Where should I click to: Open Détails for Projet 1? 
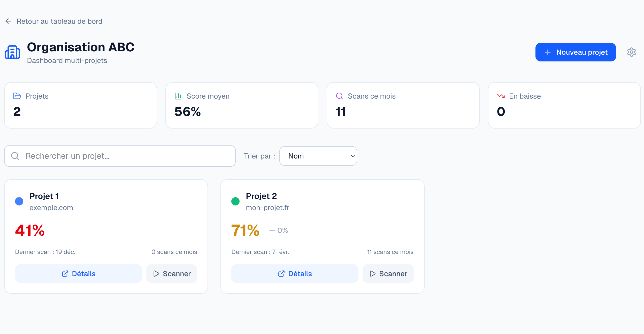pos(78,274)
